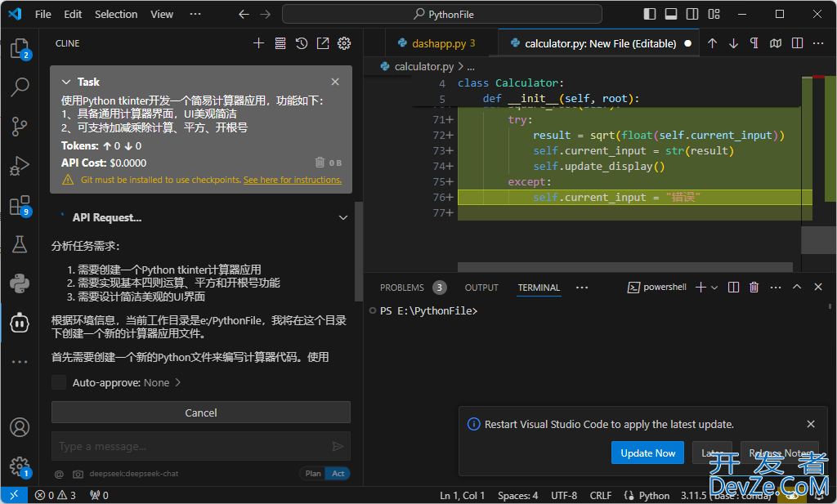Open terminal launch profile dropdown arrow
837x504 pixels.
[714, 288]
